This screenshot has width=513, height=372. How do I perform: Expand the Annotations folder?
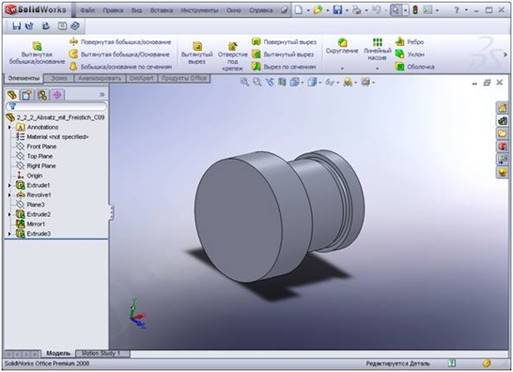click(10, 127)
